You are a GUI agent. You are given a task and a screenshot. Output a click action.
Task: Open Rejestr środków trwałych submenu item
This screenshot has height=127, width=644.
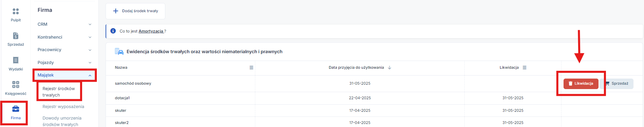[59, 92]
